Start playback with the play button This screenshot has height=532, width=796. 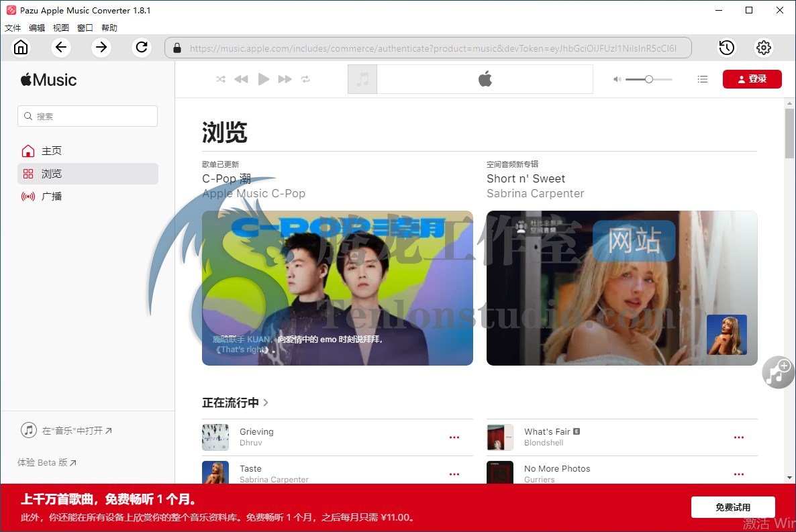(264, 79)
